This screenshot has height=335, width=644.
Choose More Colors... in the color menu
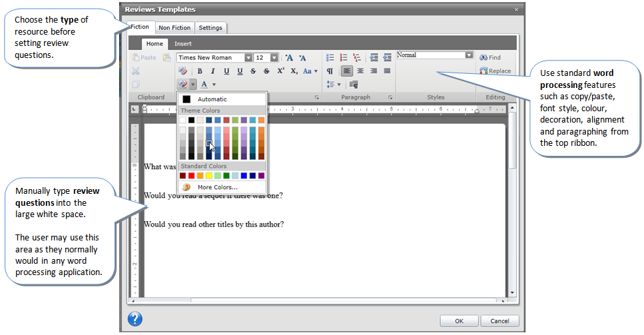(x=217, y=187)
